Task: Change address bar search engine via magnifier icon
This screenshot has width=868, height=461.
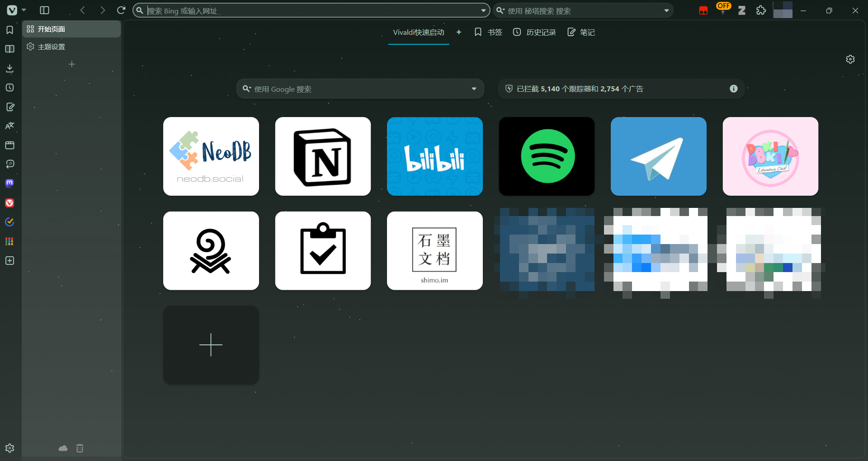Action: click(x=140, y=10)
